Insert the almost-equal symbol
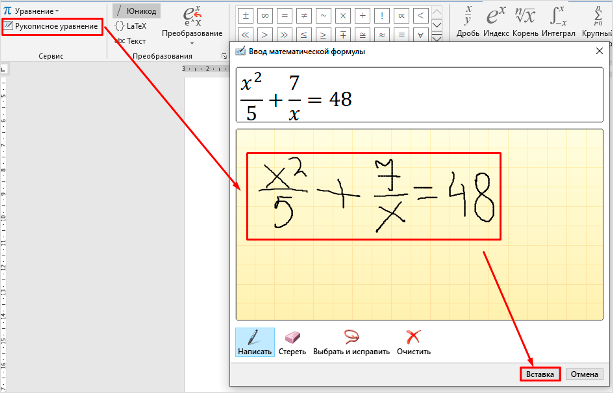Image resolution: width=613 pixels, height=393 pixels. (x=382, y=35)
